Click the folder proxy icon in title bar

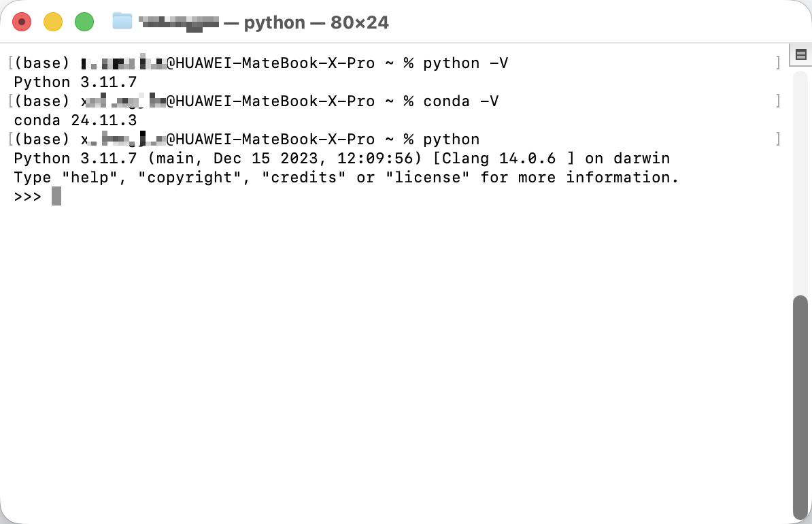tap(122, 21)
